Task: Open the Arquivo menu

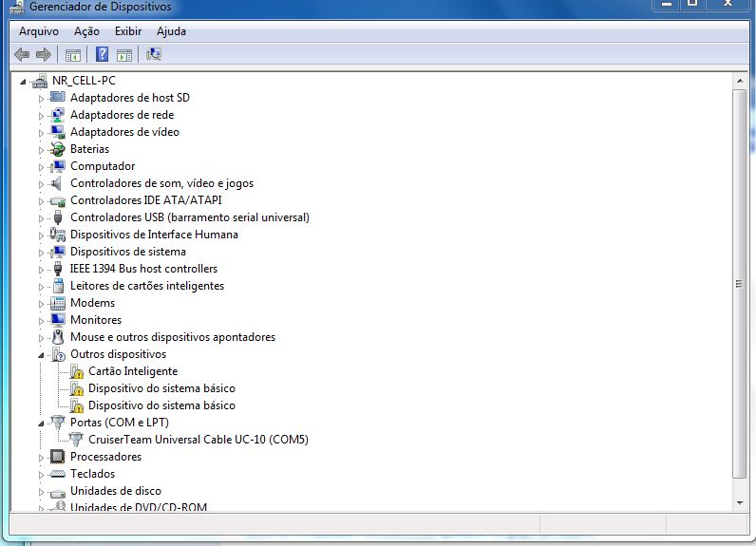Action: click(39, 31)
